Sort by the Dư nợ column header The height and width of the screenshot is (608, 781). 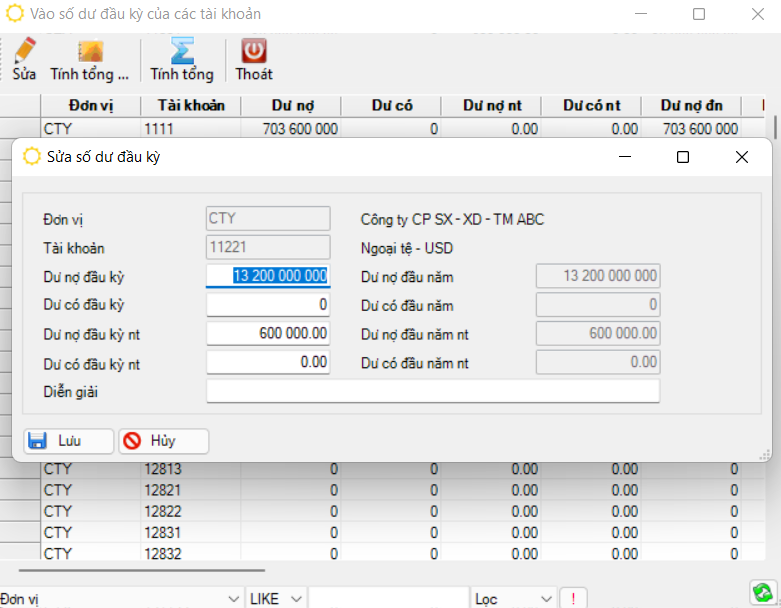tap(290, 105)
